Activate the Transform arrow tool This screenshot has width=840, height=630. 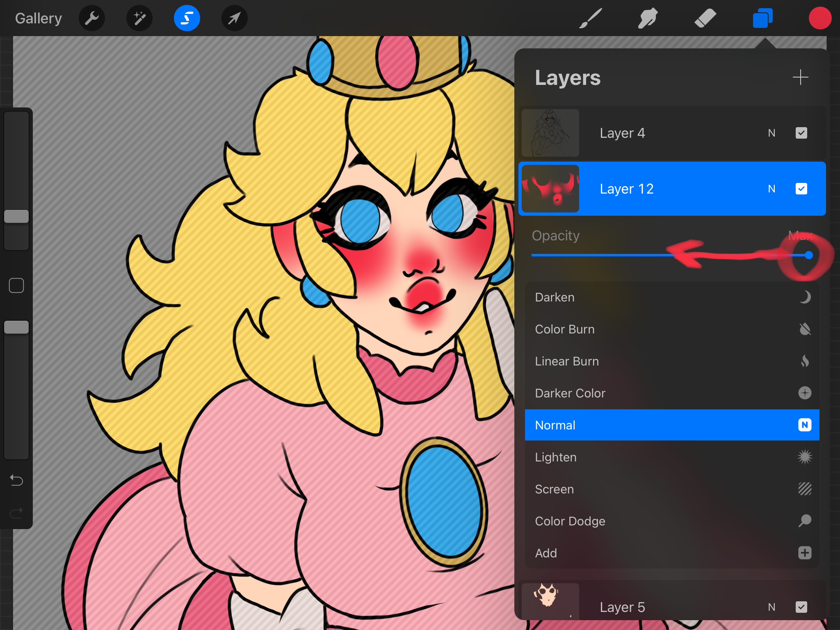(234, 18)
